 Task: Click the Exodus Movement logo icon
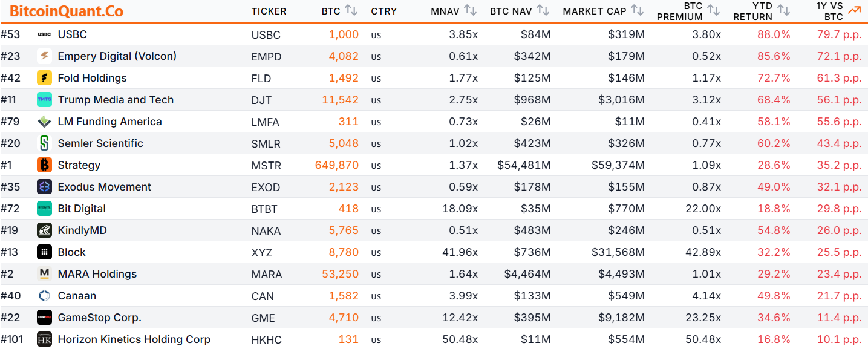[44, 186]
